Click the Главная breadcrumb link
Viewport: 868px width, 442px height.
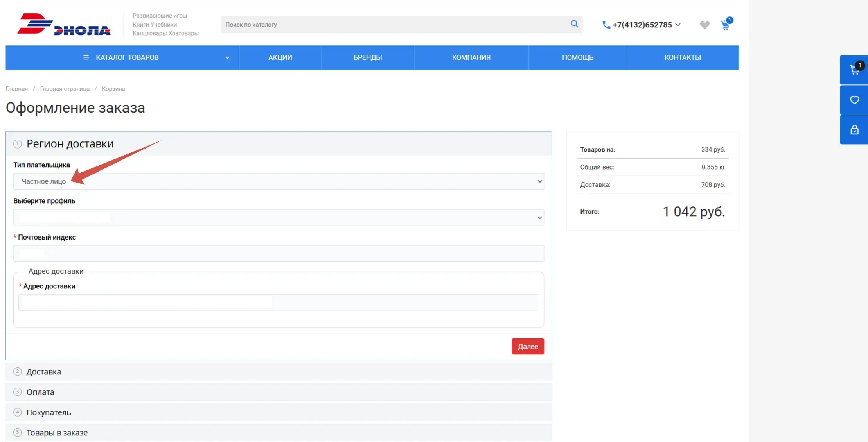tap(16, 89)
